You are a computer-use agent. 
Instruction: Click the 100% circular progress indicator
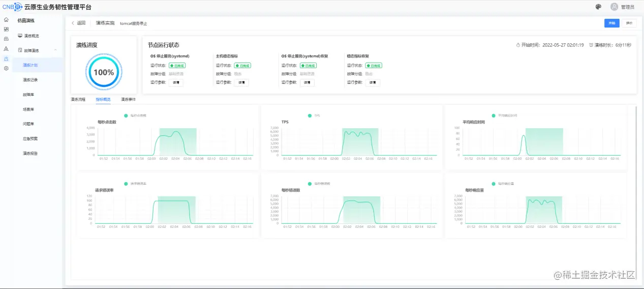pyautogui.click(x=104, y=72)
